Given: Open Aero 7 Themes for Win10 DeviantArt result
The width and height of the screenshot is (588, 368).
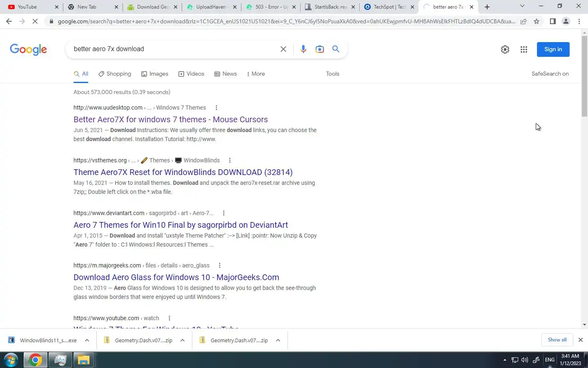Looking at the screenshot, I should coord(180,225).
